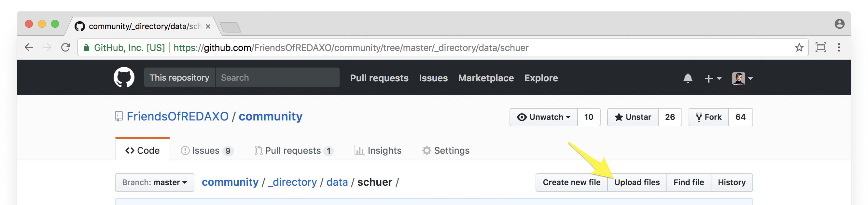Unstar the community repository
Viewport: 868px width, 205px height.
(x=633, y=117)
